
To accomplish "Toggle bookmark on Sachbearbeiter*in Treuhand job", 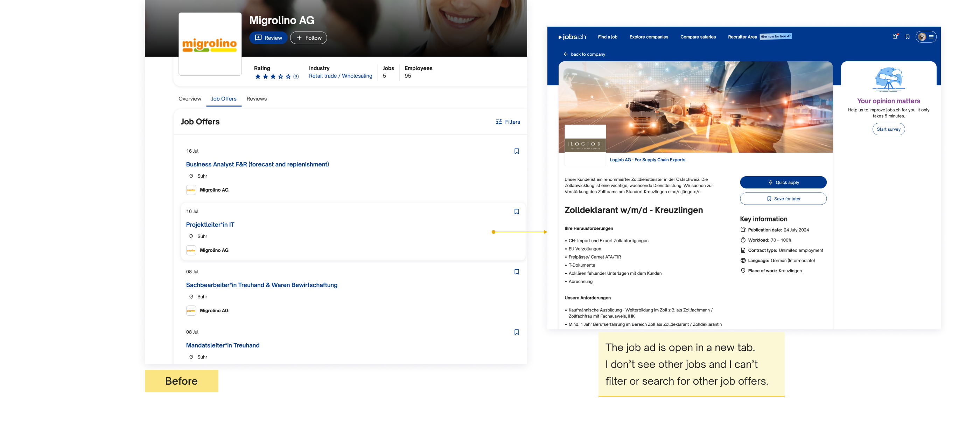I will (516, 272).
